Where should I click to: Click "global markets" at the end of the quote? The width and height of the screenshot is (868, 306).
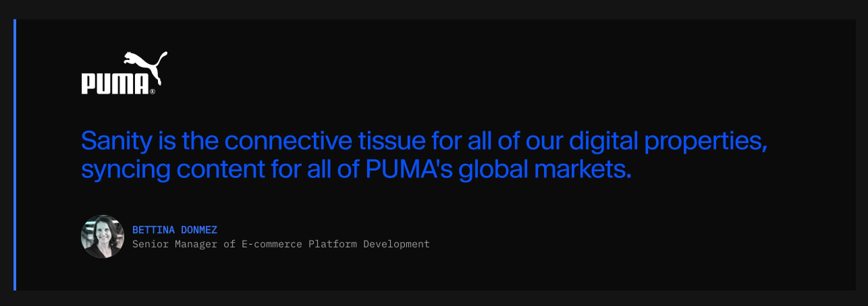pos(545,169)
